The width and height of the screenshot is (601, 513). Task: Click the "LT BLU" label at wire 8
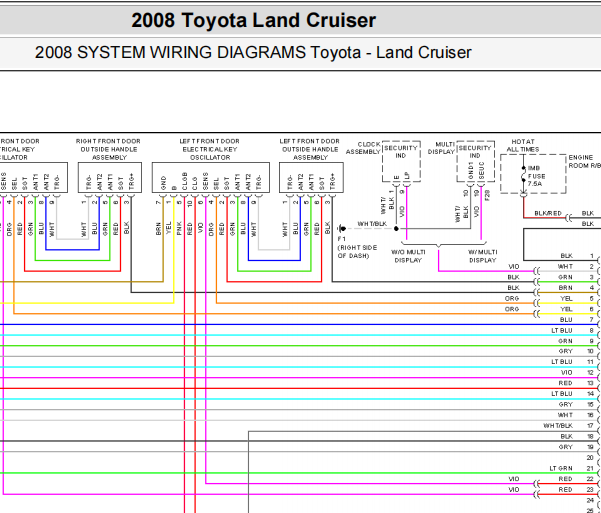pyautogui.click(x=562, y=330)
